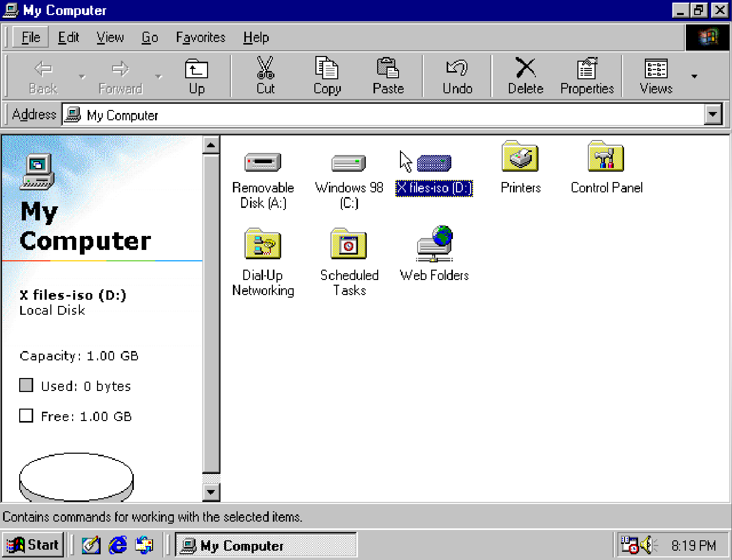Click the Back toolbar button
The width and height of the screenshot is (732, 560).
click(x=43, y=77)
